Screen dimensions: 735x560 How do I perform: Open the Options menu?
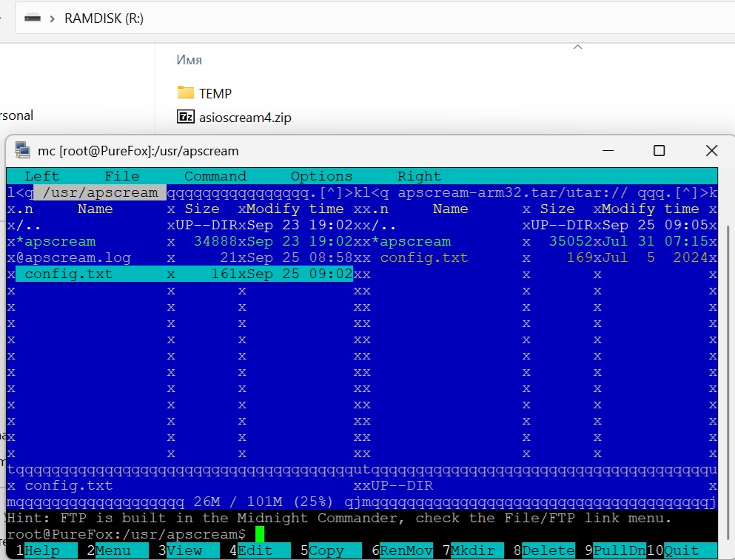321,176
